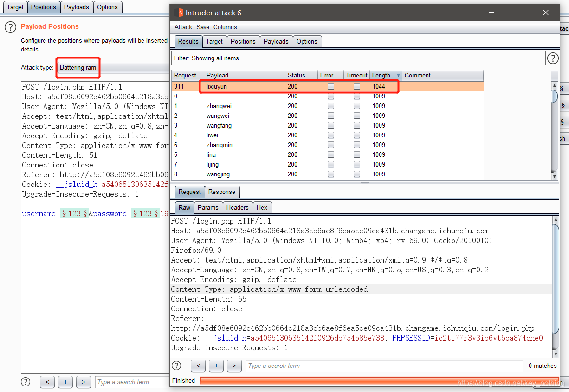Screen dimensions: 569x392
Task: Select Headers view tab
Action: pyautogui.click(x=238, y=207)
